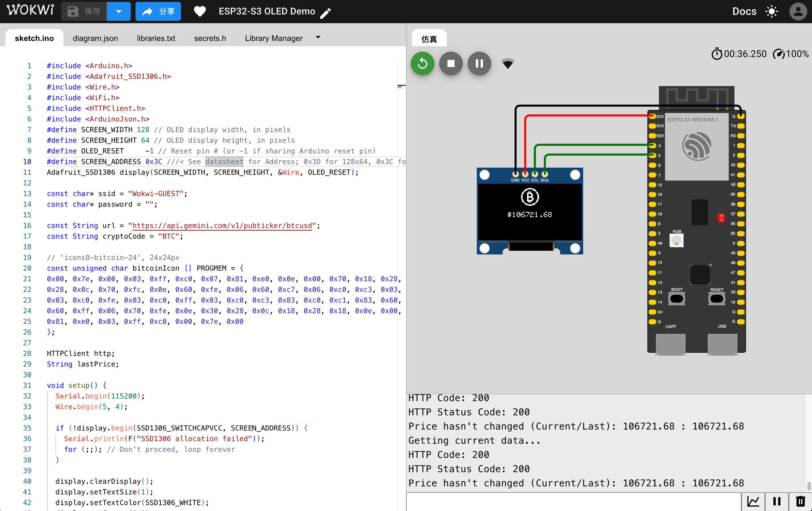Like project with heart icon
Image resolution: width=812 pixels, height=511 pixels.
[199, 11]
